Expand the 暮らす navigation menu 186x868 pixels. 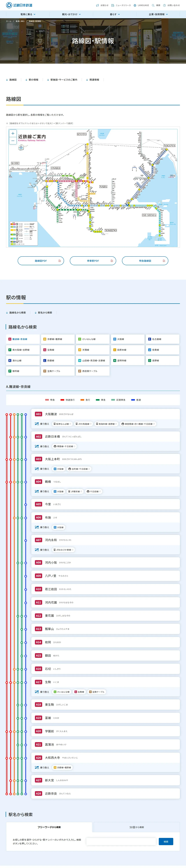click(115, 14)
